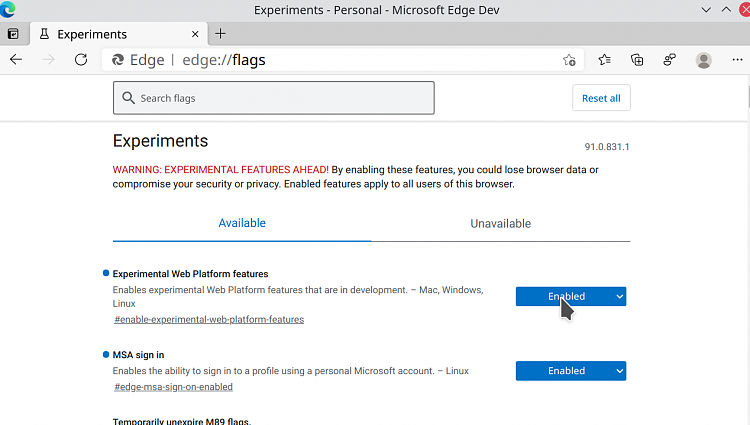This screenshot has height=425, width=750.
Task: Click the page vertical scrollbar thumb
Action: click(x=748, y=97)
